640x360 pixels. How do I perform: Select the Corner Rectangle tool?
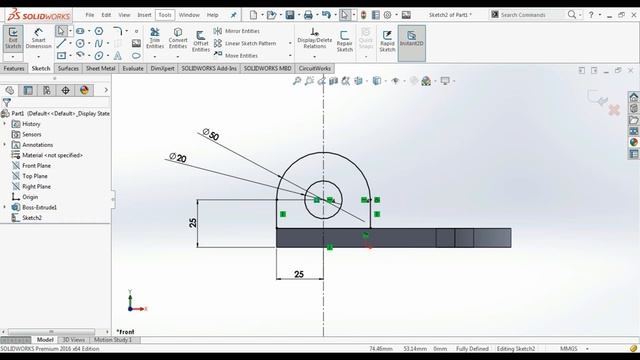click(x=61, y=56)
